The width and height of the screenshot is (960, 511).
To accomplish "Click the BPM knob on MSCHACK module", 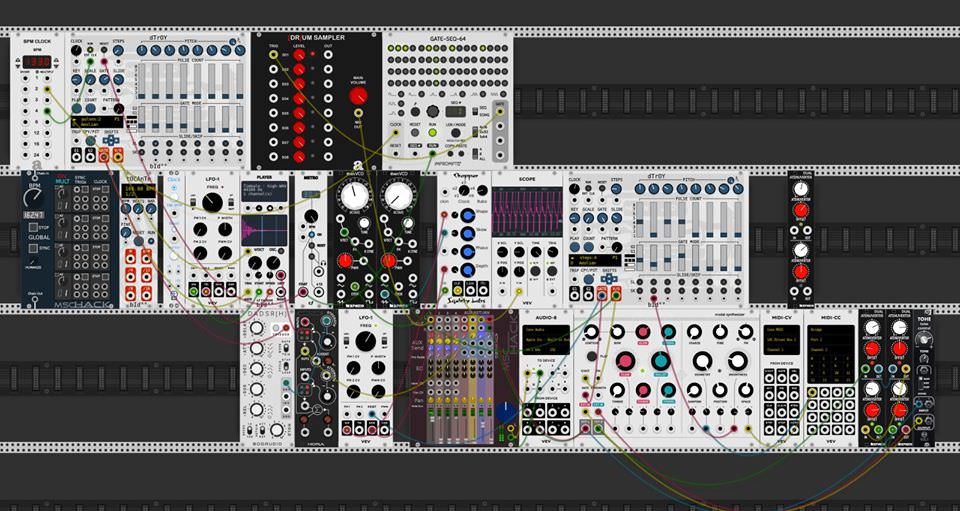I will tap(32, 198).
